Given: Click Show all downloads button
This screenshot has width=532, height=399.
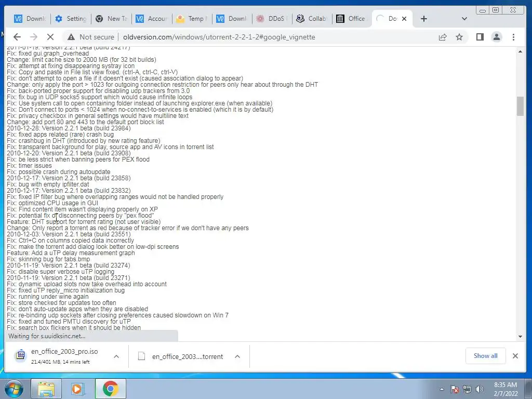Looking at the screenshot, I should (486, 355).
